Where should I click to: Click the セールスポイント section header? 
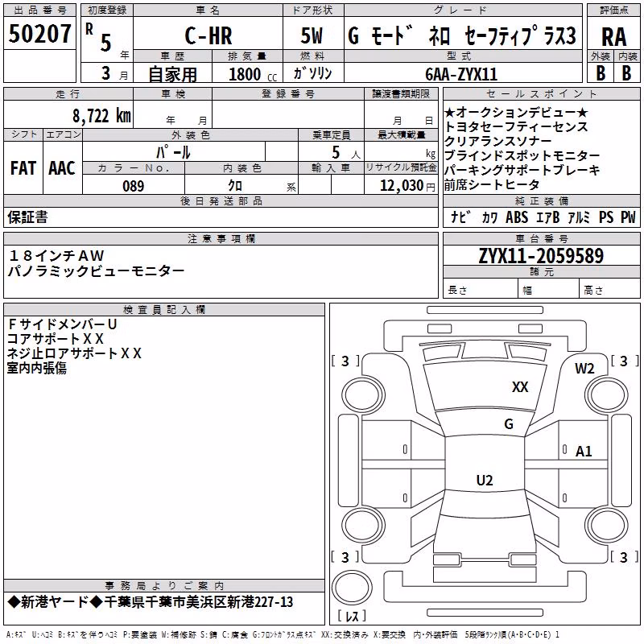541,93
